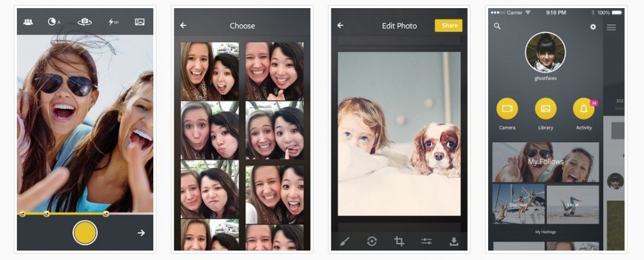The width and height of the screenshot is (644, 260).
Task: Click the Edit Photo title
Action: [399, 26]
